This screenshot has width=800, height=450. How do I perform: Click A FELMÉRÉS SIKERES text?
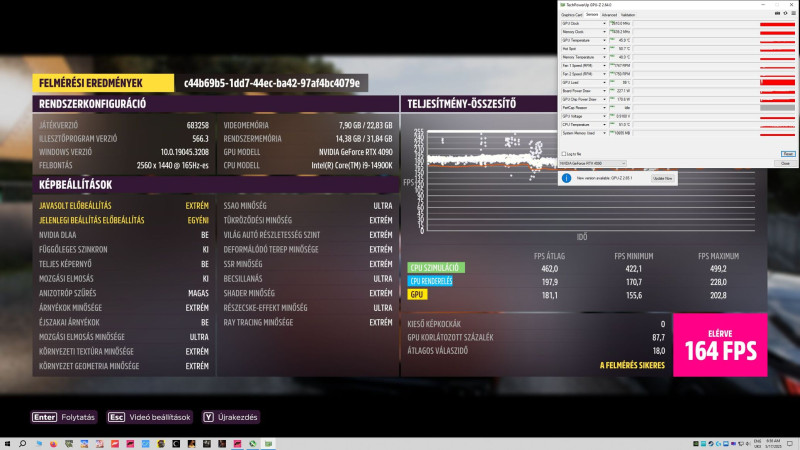click(x=632, y=365)
